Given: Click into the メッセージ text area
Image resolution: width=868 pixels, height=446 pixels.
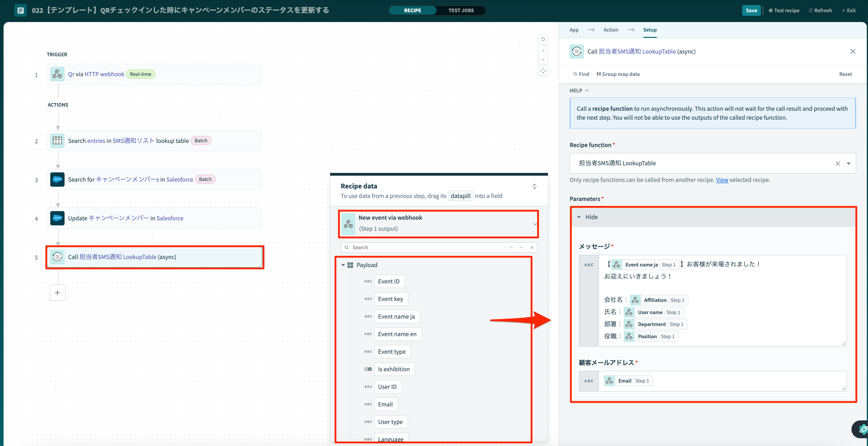Looking at the screenshot, I should (x=722, y=301).
